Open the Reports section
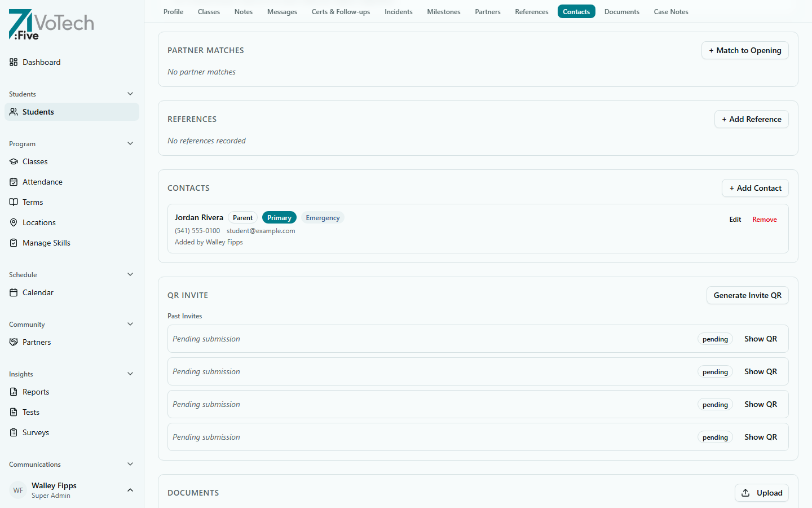The height and width of the screenshot is (508, 812). click(36, 392)
